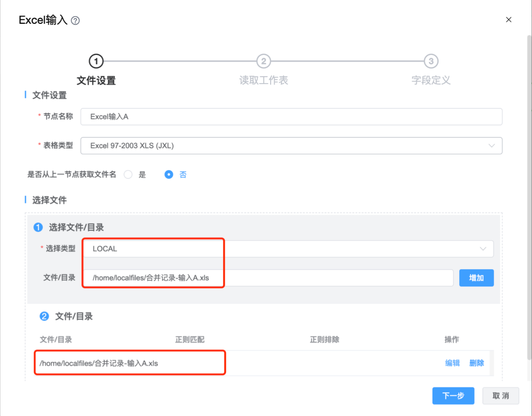Image resolution: width=532 pixels, height=416 pixels.
Task: Open the 表格类型 dropdown
Action: (x=291, y=146)
